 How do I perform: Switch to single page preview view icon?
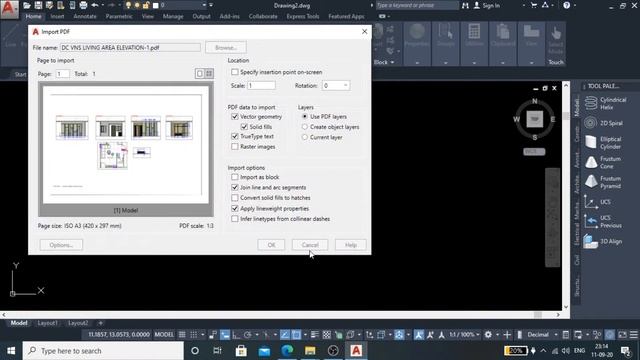(x=200, y=73)
